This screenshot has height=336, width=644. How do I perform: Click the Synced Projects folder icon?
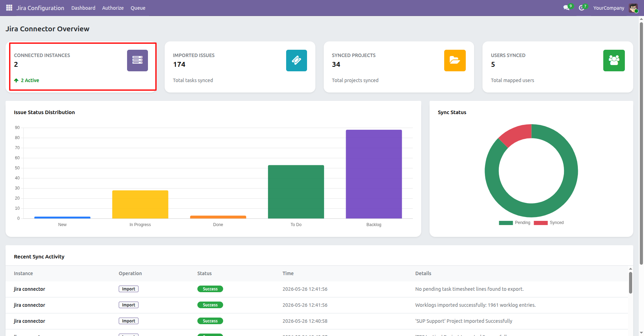[x=455, y=61]
